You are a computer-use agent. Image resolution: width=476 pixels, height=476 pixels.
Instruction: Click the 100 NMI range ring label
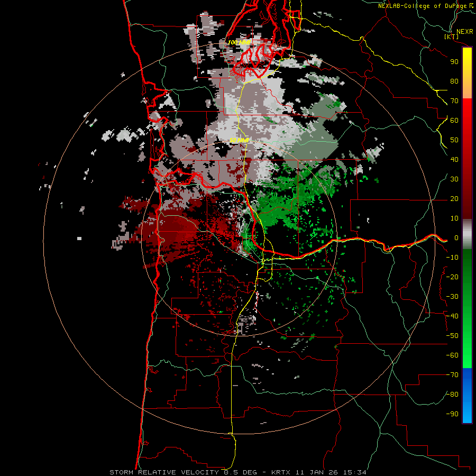(x=239, y=42)
